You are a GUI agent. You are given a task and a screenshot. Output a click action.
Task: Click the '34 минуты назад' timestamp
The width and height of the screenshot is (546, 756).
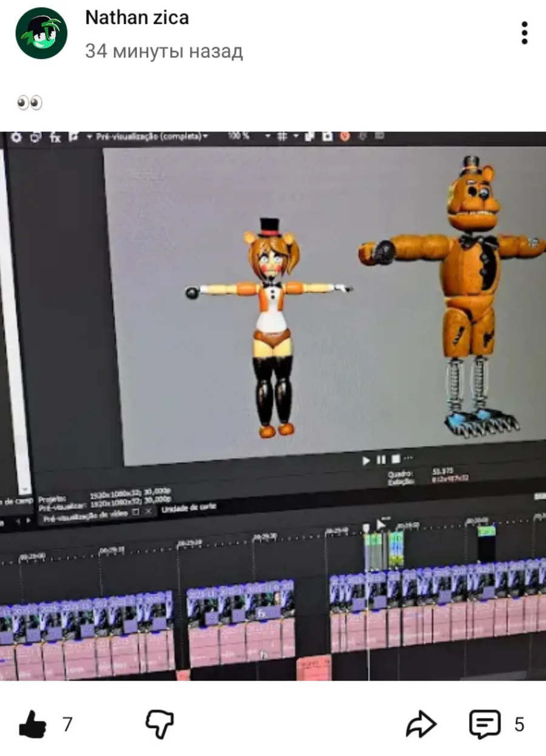point(164,52)
